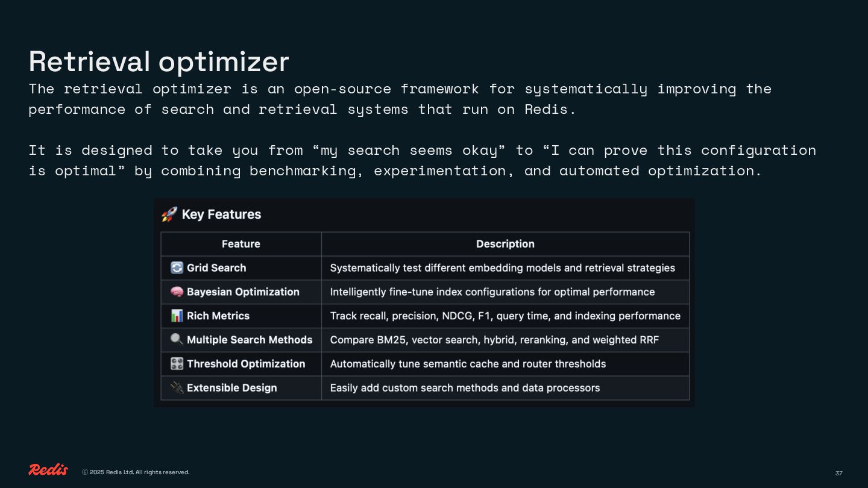
Task: Click the red Redis logo in footer
Action: click(48, 470)
